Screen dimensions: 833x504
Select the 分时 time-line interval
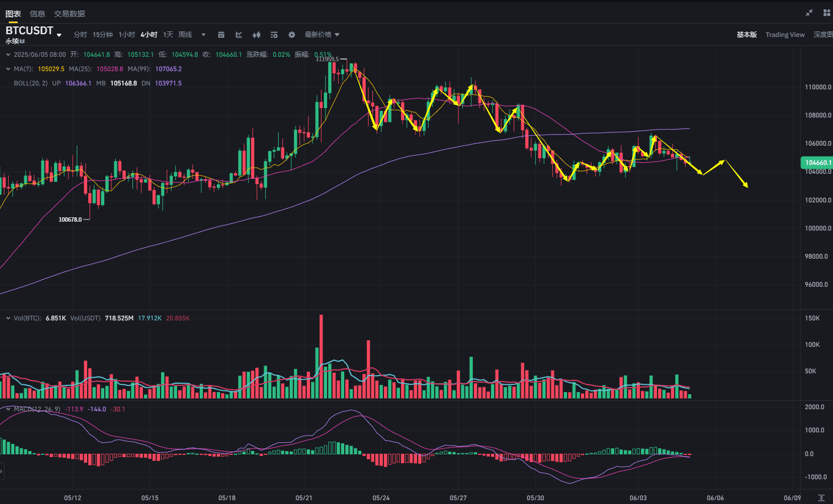tap(80, 35)
